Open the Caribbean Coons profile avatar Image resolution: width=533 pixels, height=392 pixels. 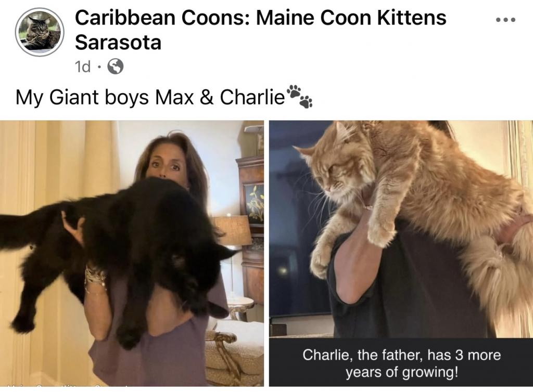coord(40,32)
